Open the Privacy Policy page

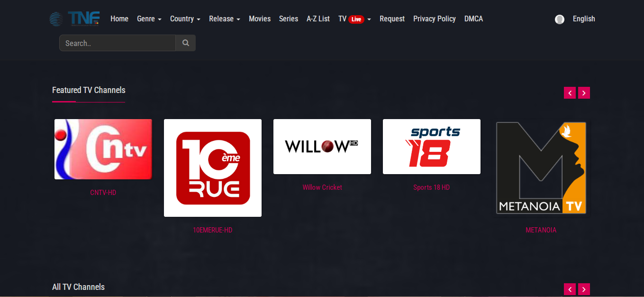(435, 19)
